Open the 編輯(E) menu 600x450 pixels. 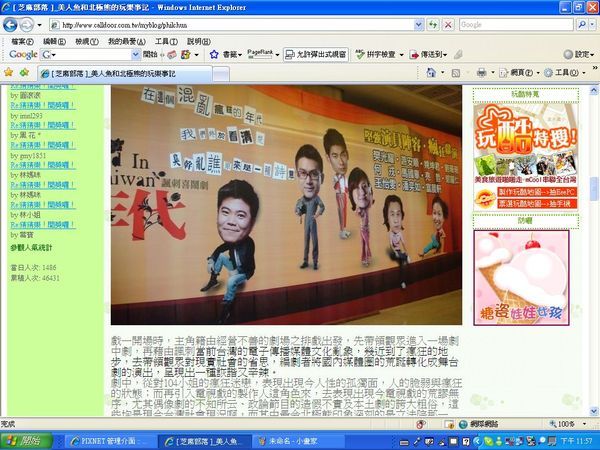tap(54, 41)
